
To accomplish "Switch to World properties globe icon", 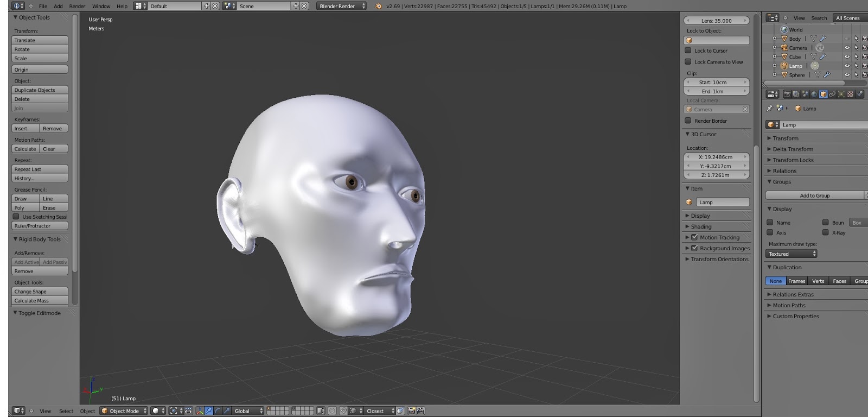I will 814,94.
